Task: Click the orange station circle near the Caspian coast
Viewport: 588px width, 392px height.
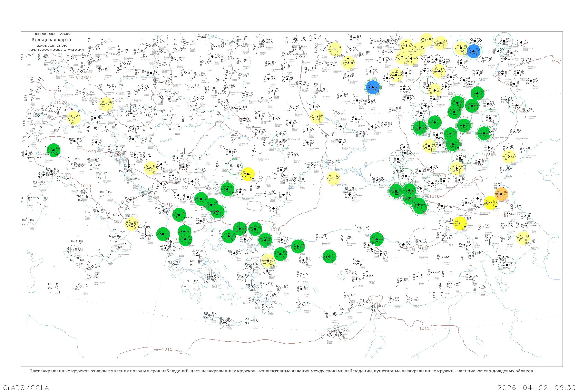Action: coord(501,194)
